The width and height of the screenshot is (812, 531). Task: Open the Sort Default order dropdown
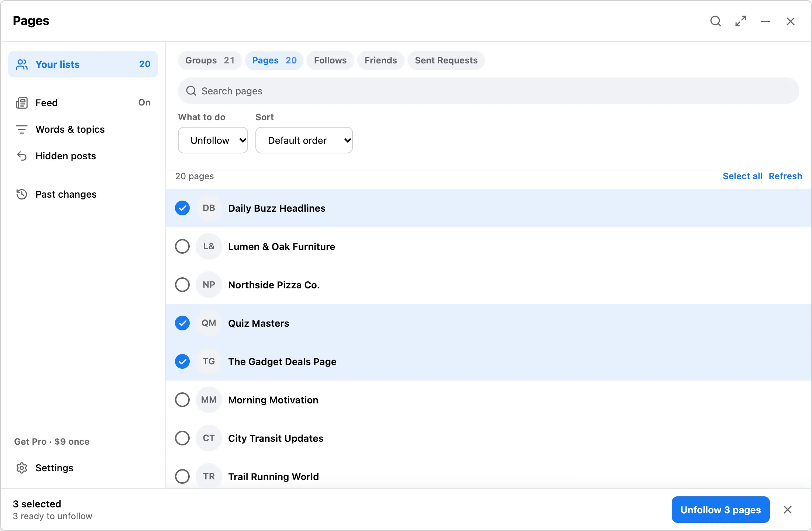coord(304,140)
